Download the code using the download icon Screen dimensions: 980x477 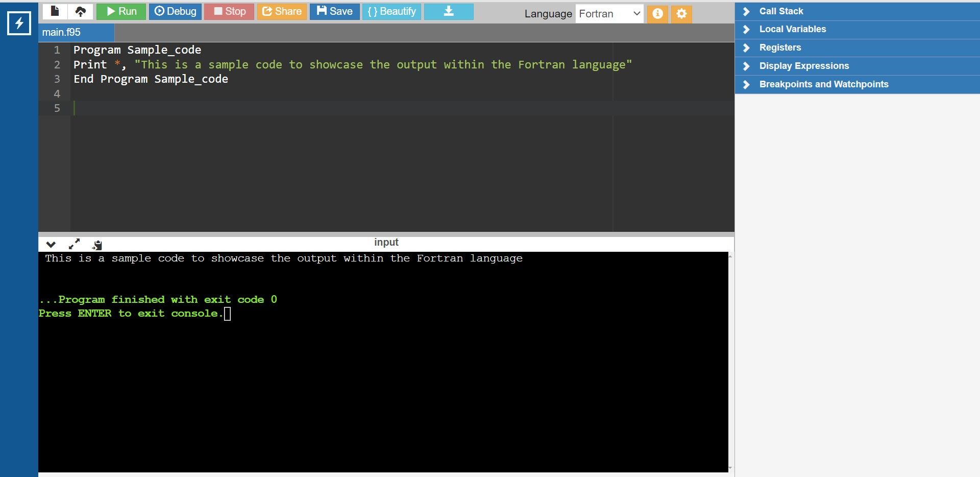(x=448, y=11)
